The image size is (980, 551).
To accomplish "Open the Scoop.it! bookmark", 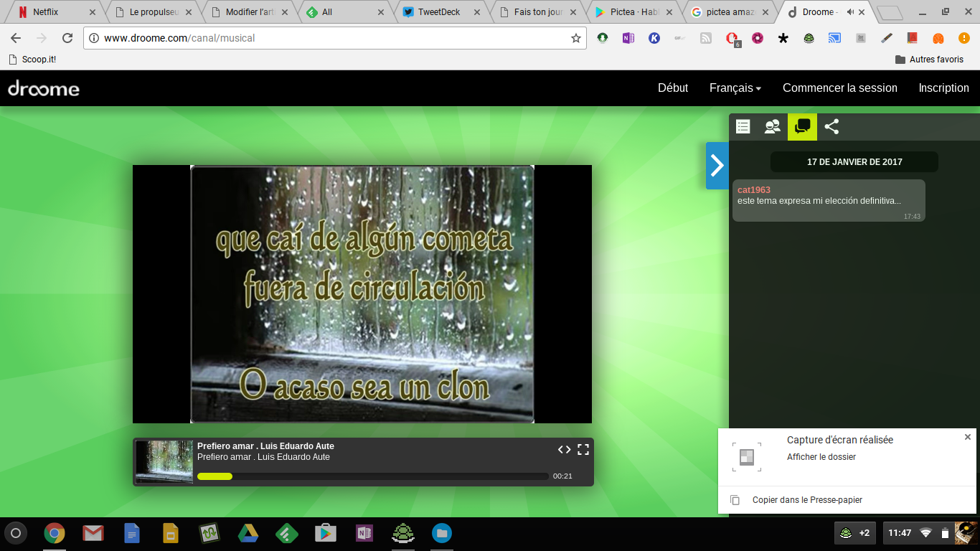I will point(32,60).
